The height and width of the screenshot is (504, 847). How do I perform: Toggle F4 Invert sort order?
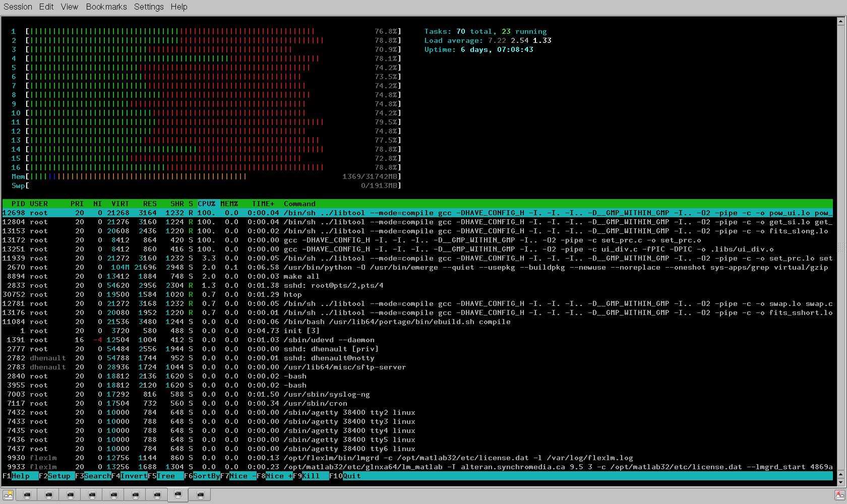click(x=134, y=476)
